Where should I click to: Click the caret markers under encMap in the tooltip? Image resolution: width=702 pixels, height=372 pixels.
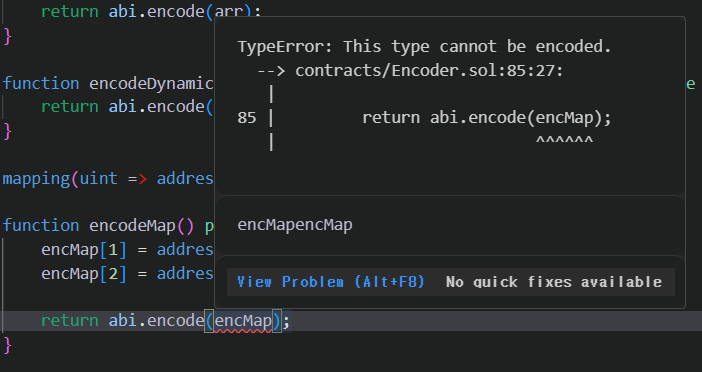point(564,140)
